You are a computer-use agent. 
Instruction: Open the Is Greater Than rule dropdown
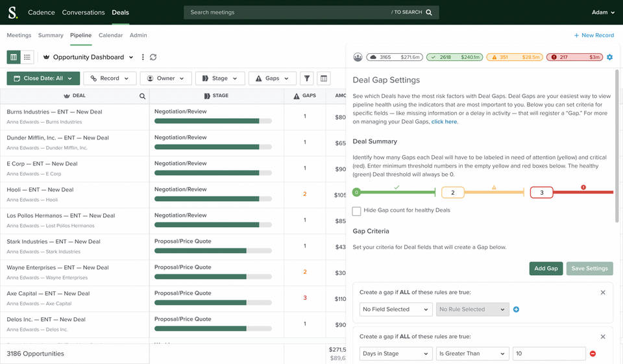click(x=472, y=354)
